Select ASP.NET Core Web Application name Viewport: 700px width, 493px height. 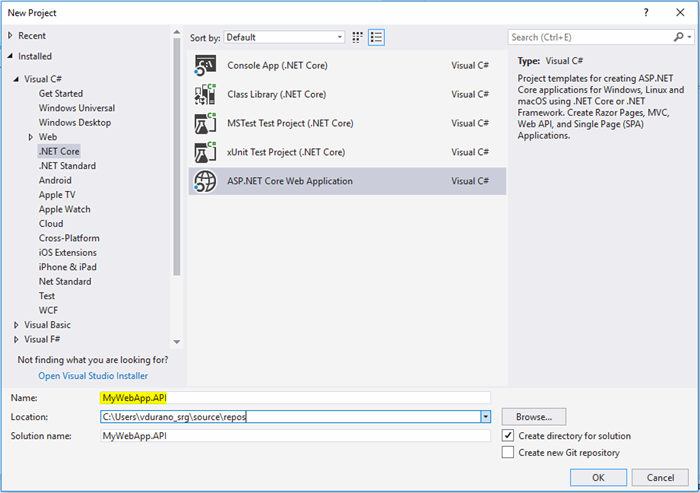(290, 181)
